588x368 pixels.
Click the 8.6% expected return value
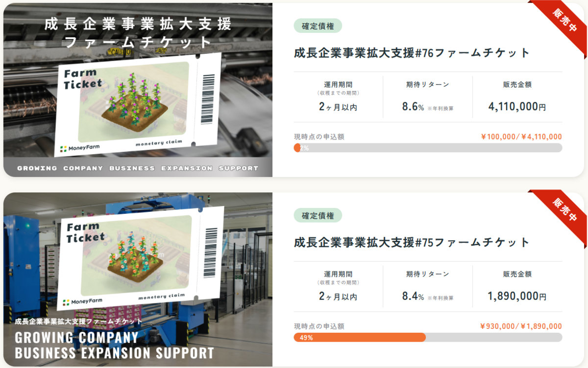pos(413,107)
